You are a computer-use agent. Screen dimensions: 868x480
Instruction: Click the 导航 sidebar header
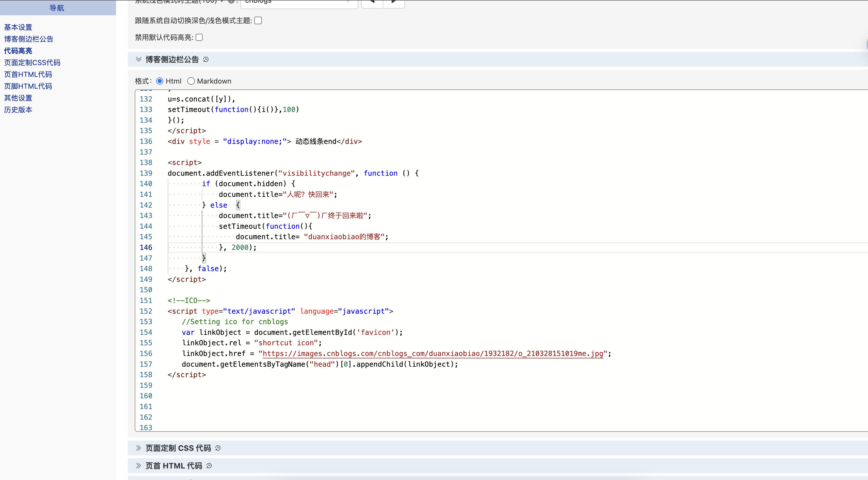57,8
